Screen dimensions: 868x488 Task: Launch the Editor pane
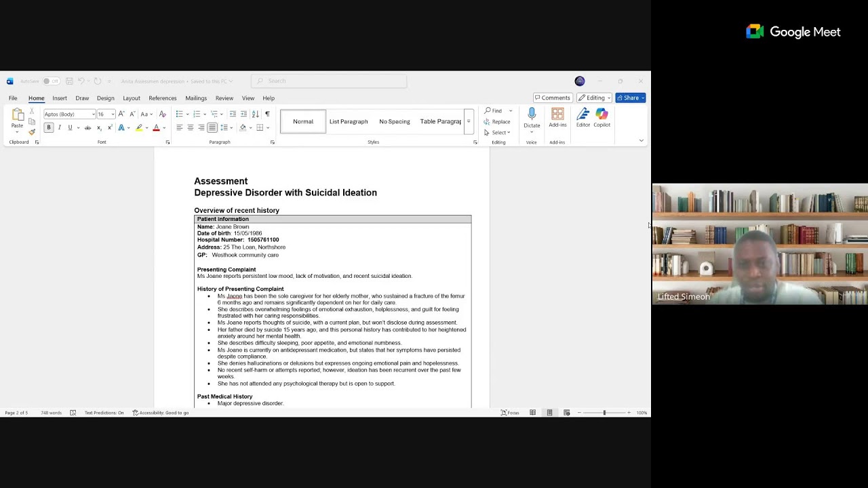tap(583, 117)
